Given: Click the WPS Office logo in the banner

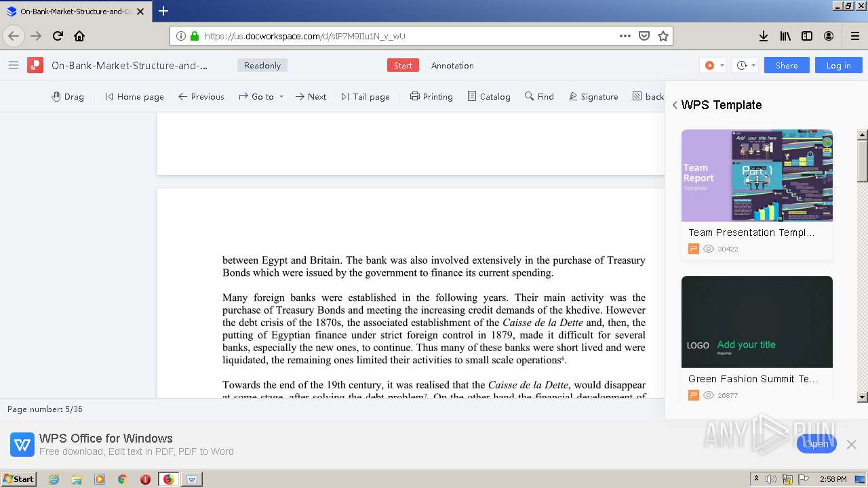Looking at the screenshot, I should coord(22,445).
